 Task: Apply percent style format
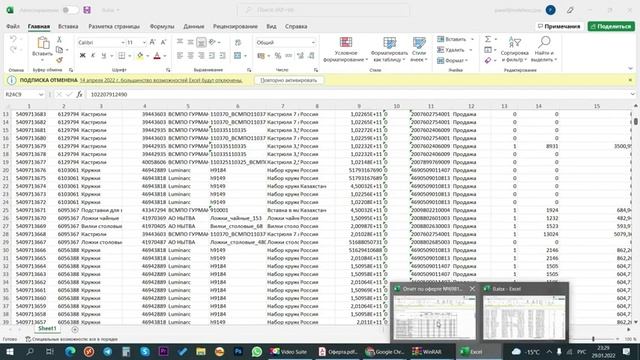coord(278,56)
